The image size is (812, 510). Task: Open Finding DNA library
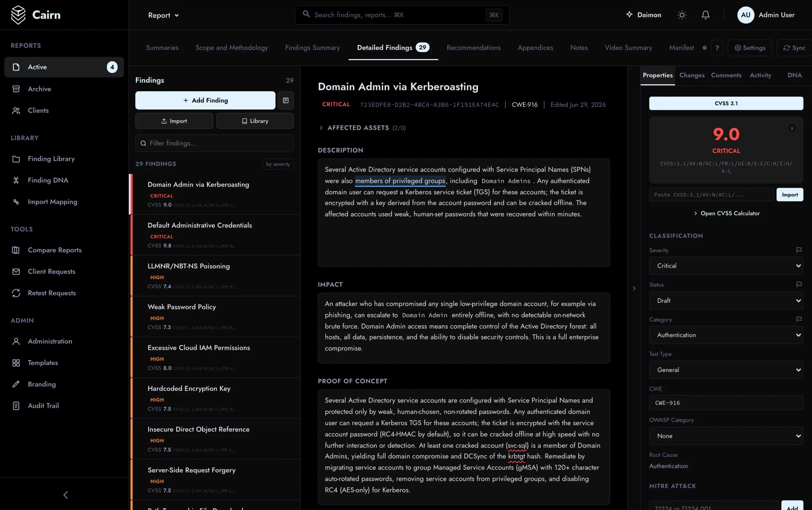(x=64, y=180)
